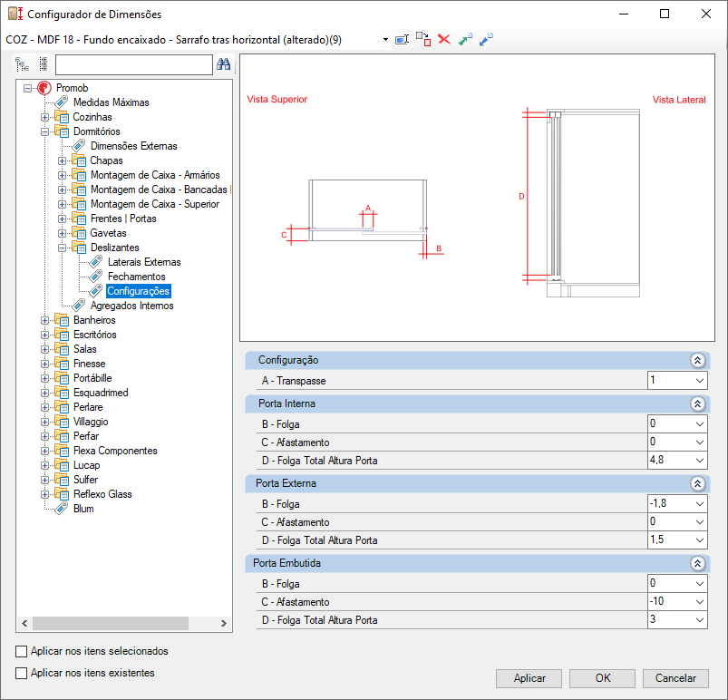
Task: Click the tree horizontal scrollbar left arrow
Action: coord(24,623)
